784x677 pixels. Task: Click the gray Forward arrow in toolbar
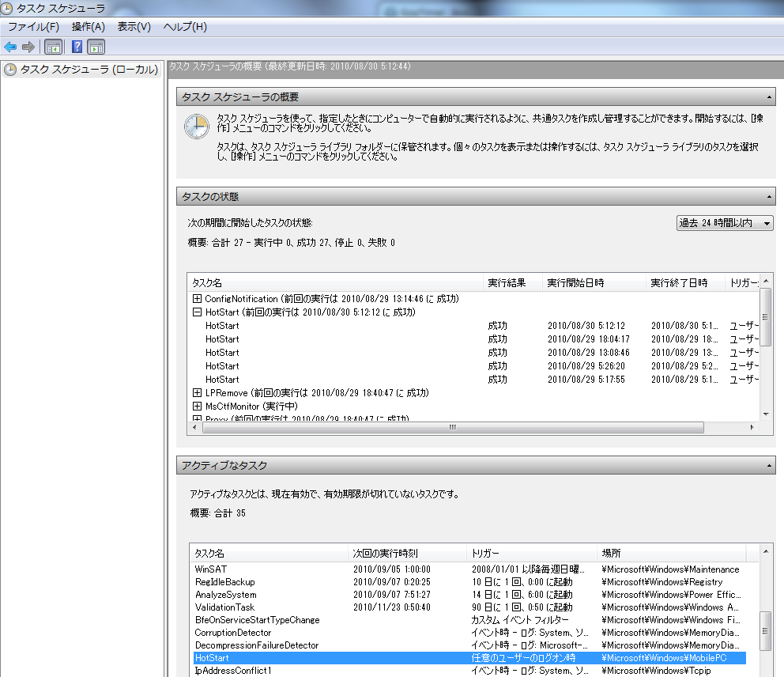pos(28,47)
